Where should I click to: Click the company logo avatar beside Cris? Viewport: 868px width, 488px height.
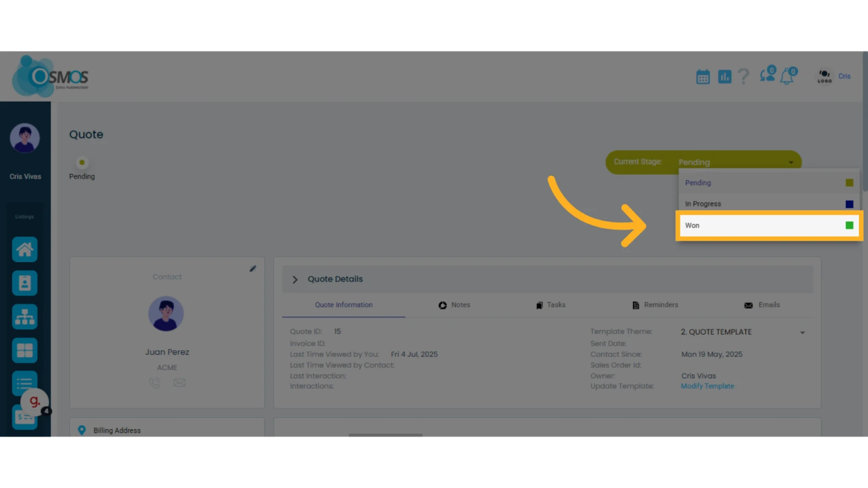824,76
